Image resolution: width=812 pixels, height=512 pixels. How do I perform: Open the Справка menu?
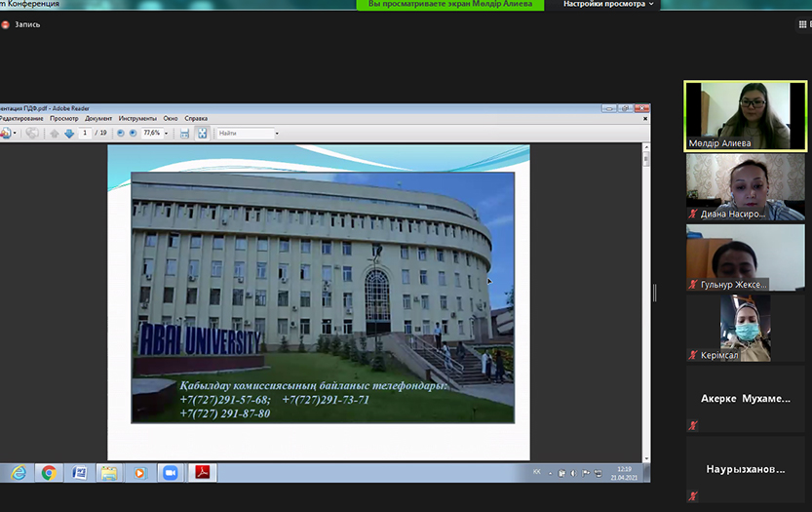[196, 119]
